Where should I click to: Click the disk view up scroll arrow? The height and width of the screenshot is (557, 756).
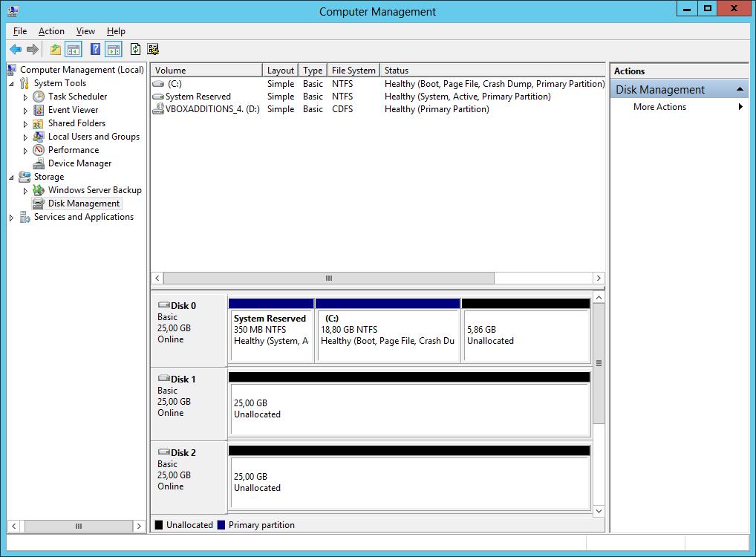click(599, 298)
